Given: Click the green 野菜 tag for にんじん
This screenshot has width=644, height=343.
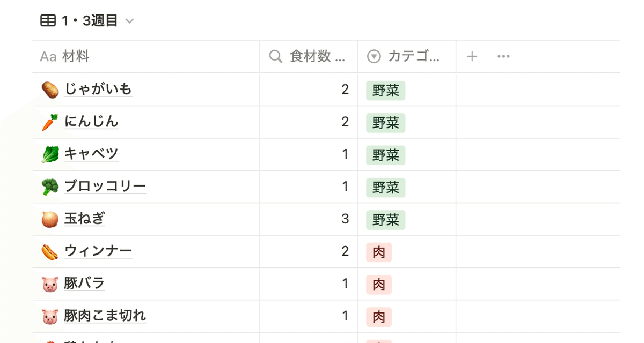Looking at the screenshot, I should (x=385, y=123).
